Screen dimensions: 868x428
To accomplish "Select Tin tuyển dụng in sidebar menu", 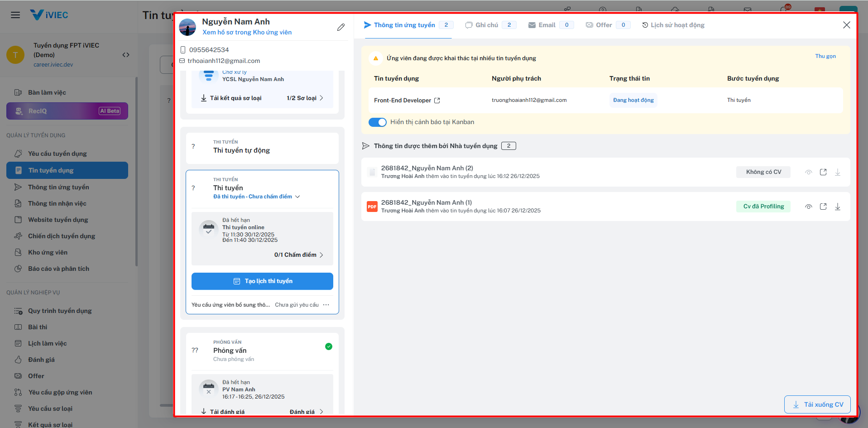I will [67, 170].
